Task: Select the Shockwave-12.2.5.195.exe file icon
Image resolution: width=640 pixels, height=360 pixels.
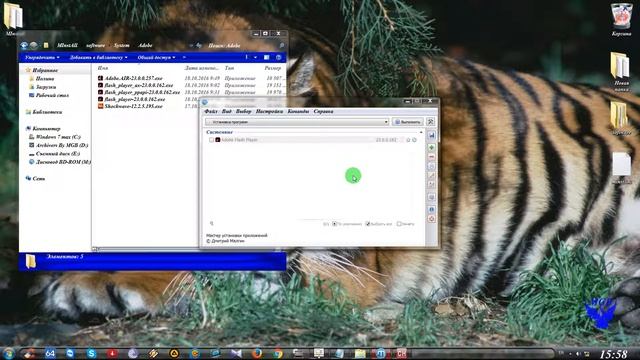Action: click(x=100, y=106)
